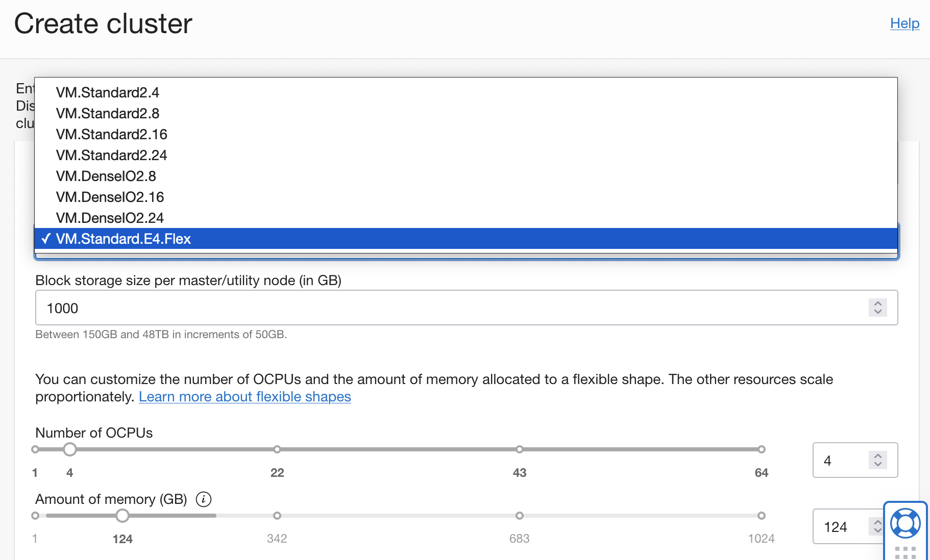Viewport: 930px width, 560px height.
Task: Select the VM.Standard2.4 shape
Action: (x=108, y=92)
